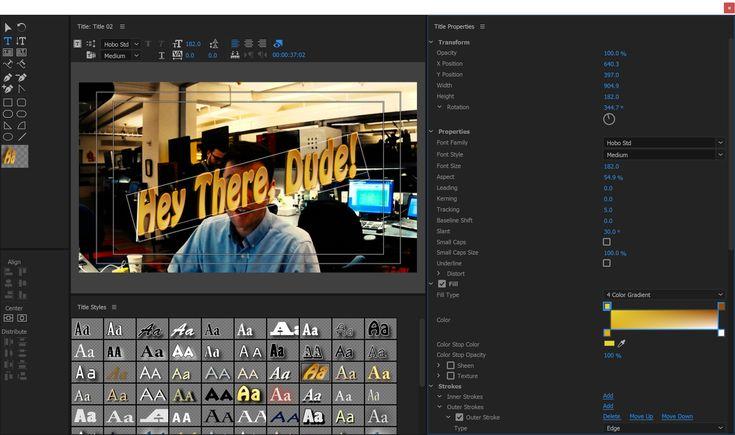The width and height of the screenshot is (735, 435).
Task: Click the eyedropper next to Color Stop Color
Action: pos(622,344)
